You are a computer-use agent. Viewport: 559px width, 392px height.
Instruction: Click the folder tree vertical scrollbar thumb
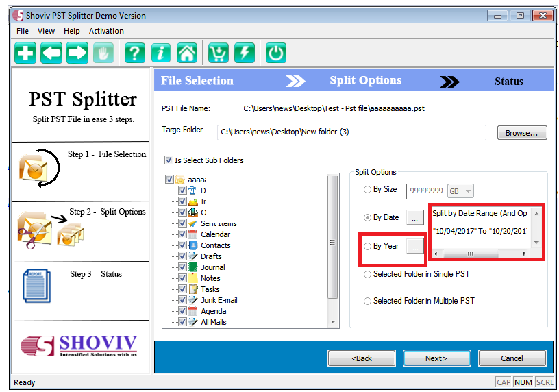332,237
